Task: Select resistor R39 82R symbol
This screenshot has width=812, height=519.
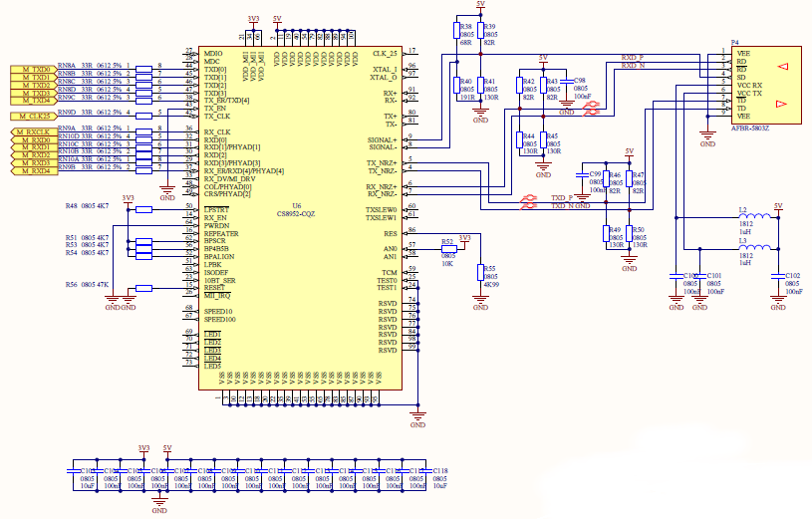Action: click(480, 30)
